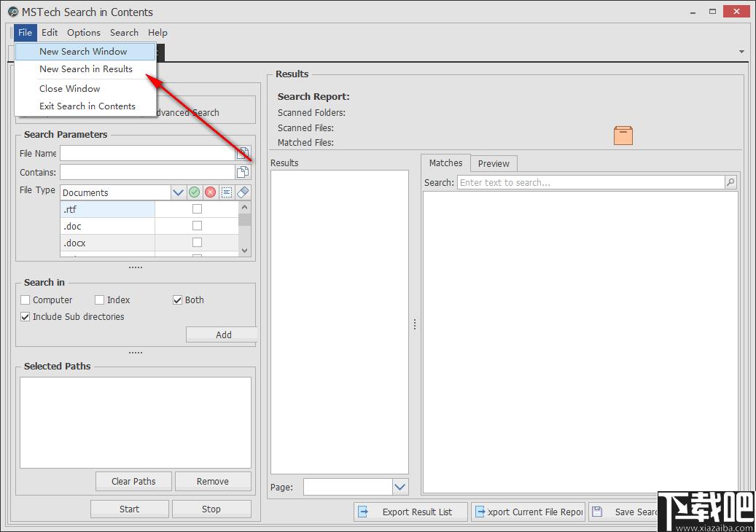Click the Save Search button

pyautogui.click(x=623, y=512)
